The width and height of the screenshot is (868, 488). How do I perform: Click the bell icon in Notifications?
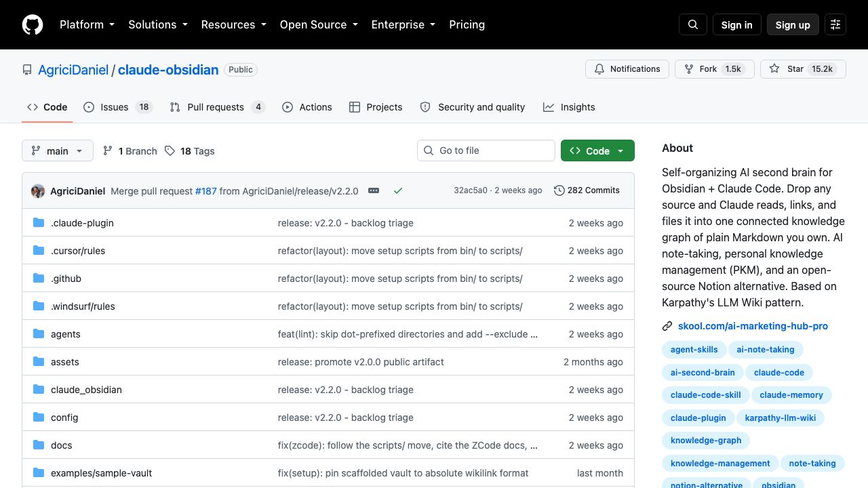(599, 69)
